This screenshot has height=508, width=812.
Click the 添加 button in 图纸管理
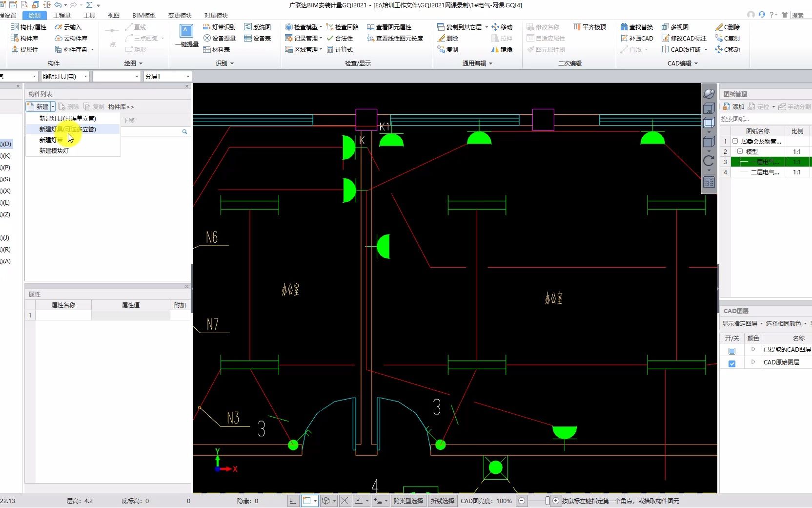point(734,106)
